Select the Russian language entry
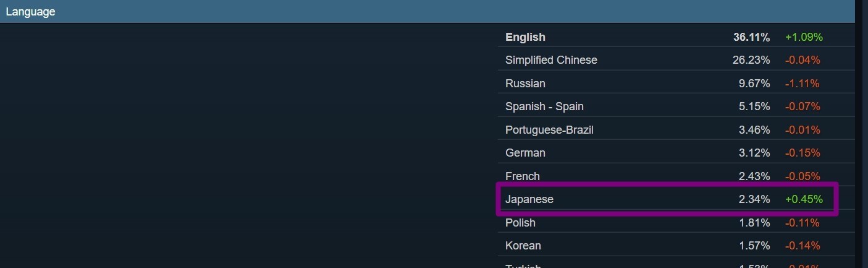Image resolution: width=868 pixels, height=268 pixels. pos(525,84)
